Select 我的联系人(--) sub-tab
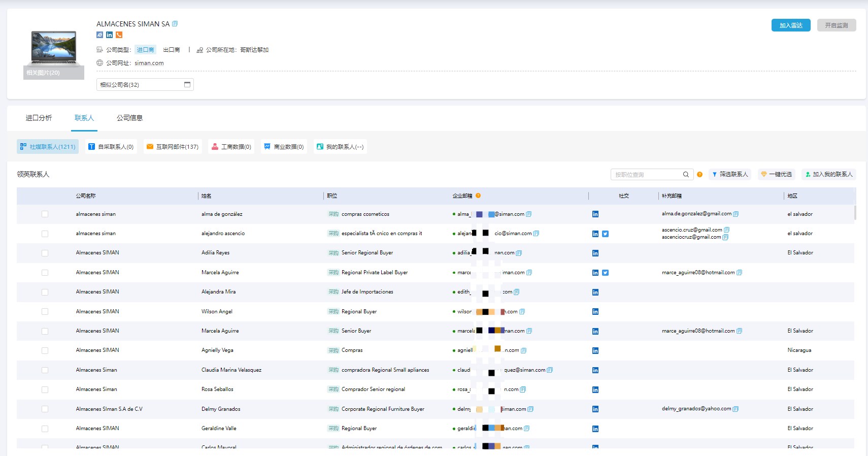Viewport: 868px width, 456px height. point(340,147)
